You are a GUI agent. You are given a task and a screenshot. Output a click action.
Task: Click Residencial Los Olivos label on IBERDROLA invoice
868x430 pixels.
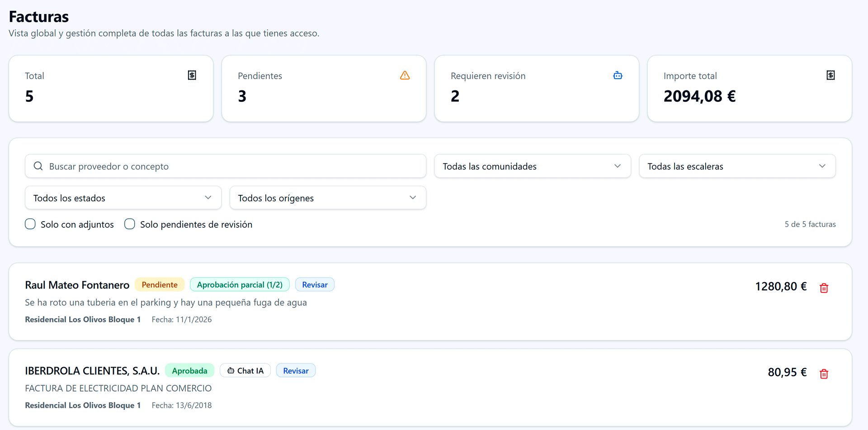click(x=83, y=405)
